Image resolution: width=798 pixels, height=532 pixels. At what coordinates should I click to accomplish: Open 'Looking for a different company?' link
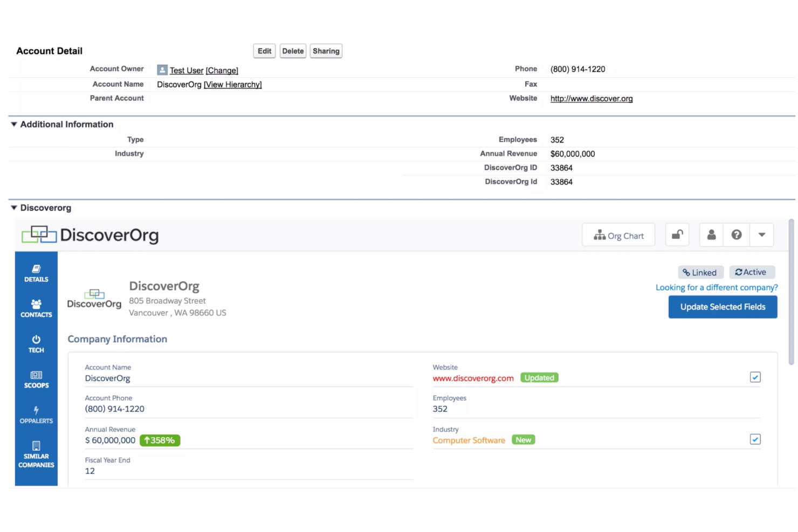point(717,287)
